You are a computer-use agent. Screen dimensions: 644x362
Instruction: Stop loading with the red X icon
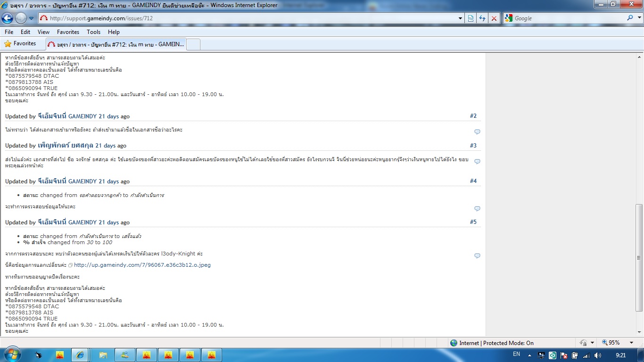494,18
